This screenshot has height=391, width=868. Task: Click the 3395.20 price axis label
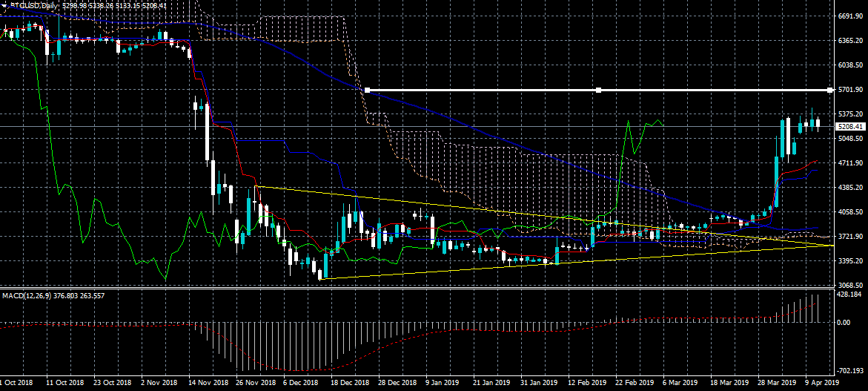click(x=849, y=261)
